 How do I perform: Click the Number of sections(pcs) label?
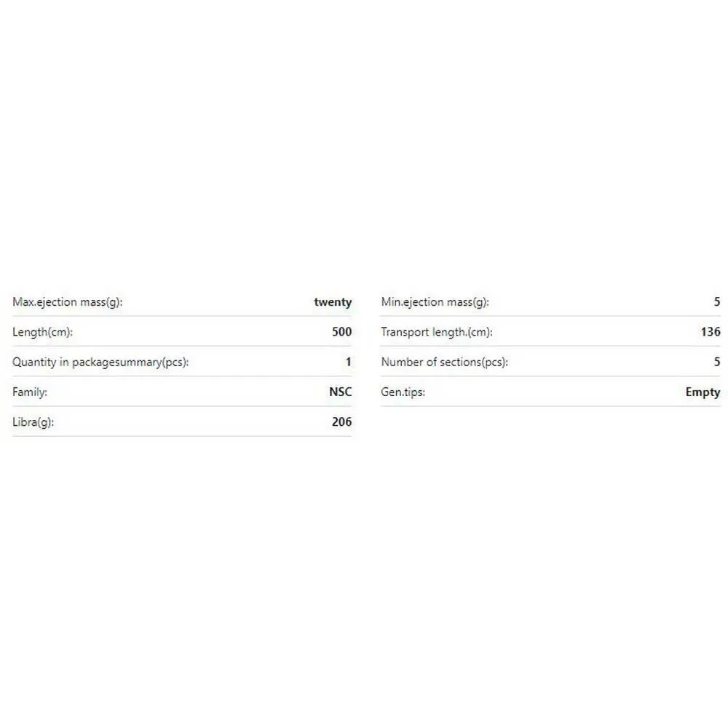pyautogui.click(x=445, y=362)
